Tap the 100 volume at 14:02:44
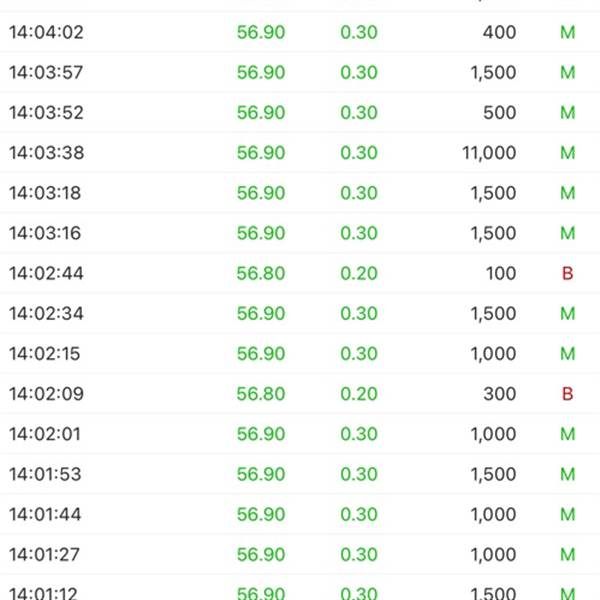 pos(501,273)
